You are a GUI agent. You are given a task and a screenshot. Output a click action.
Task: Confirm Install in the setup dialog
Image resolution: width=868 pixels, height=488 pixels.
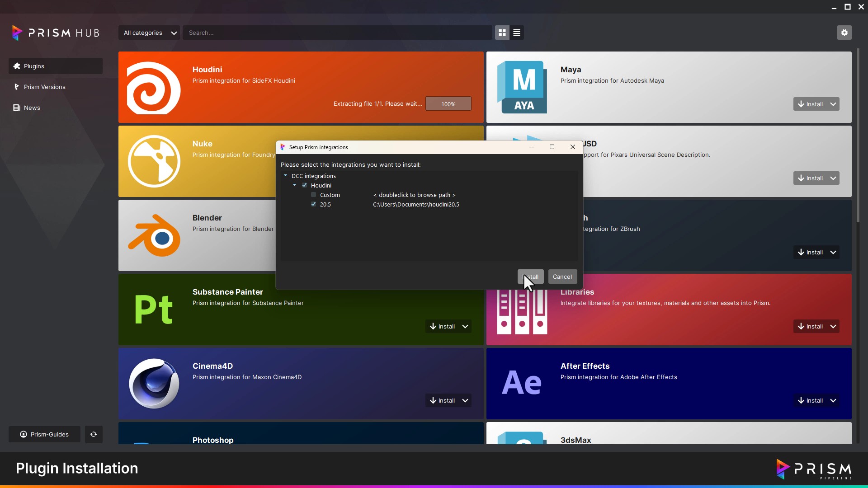pyautogui.click(x=531, y=277)
